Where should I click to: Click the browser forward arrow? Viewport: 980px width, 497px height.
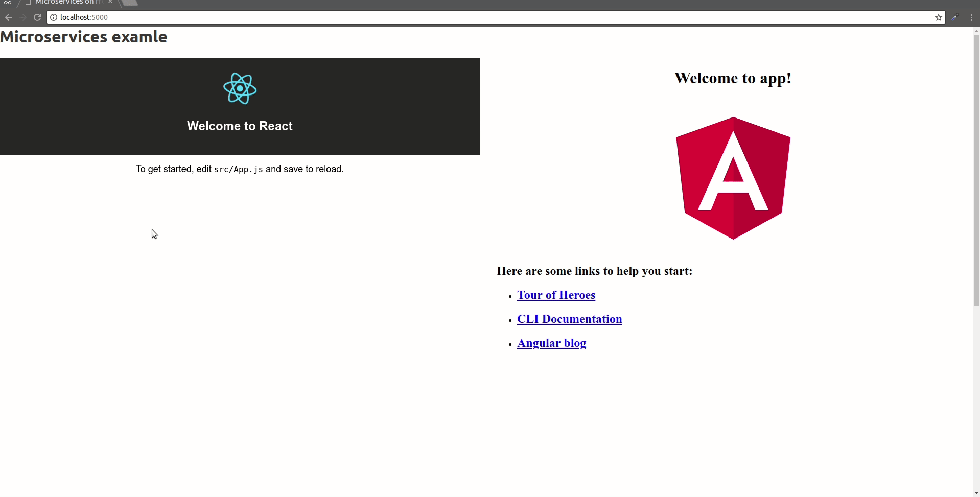(x=23, y=17)
